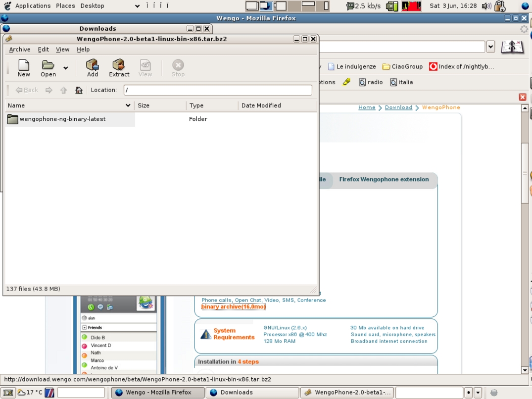Expand the recent archives arrow beside Open
This screenshot has height=399, width=532.
point(65,68)
